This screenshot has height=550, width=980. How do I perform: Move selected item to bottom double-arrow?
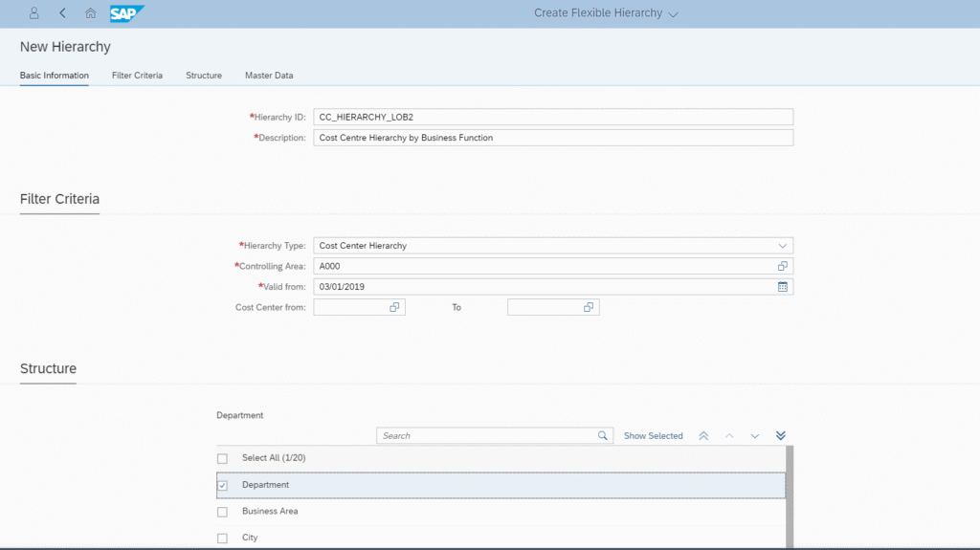(x=781, y=435)
